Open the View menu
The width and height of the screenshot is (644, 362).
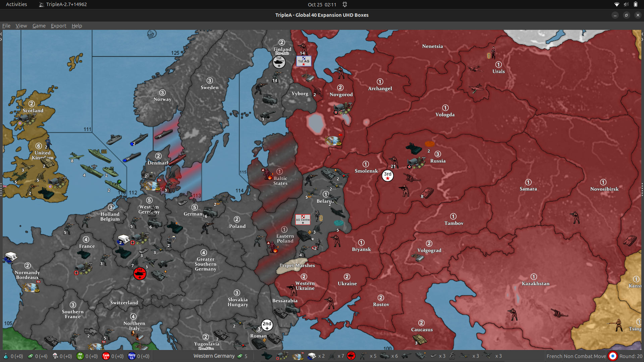(21, 26)
